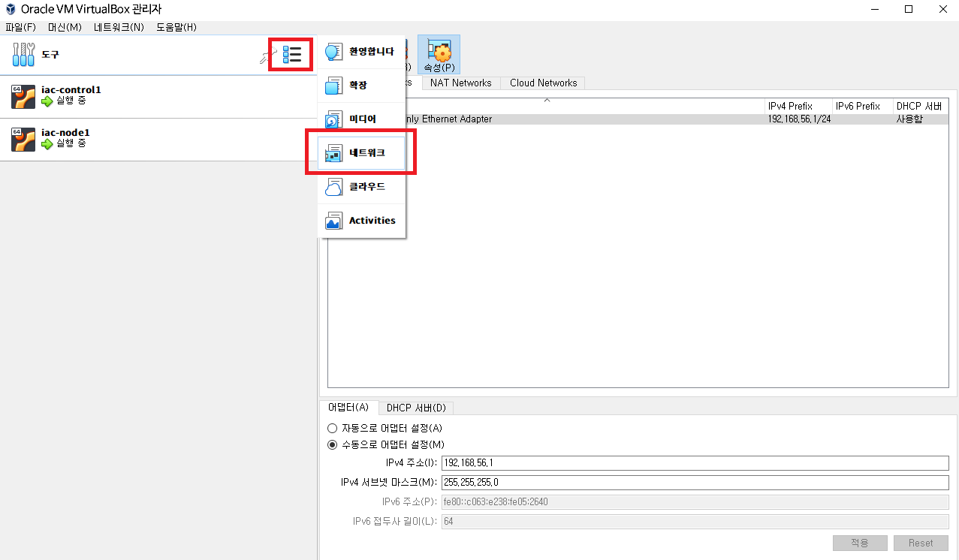This screenshot has height=560, width=959.
Task: Click the IPv4 서브넷 마스크(M) field
Action: click(695, 482)
